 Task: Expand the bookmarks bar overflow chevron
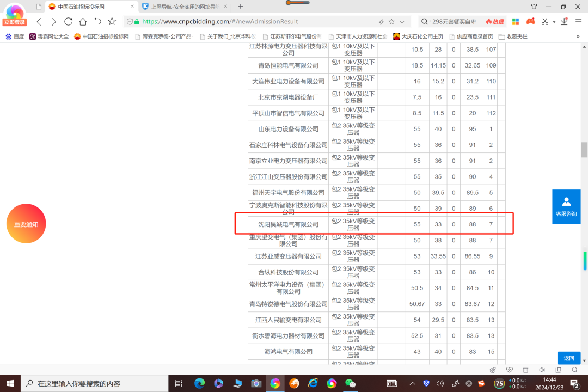click(x=578, y=36)
